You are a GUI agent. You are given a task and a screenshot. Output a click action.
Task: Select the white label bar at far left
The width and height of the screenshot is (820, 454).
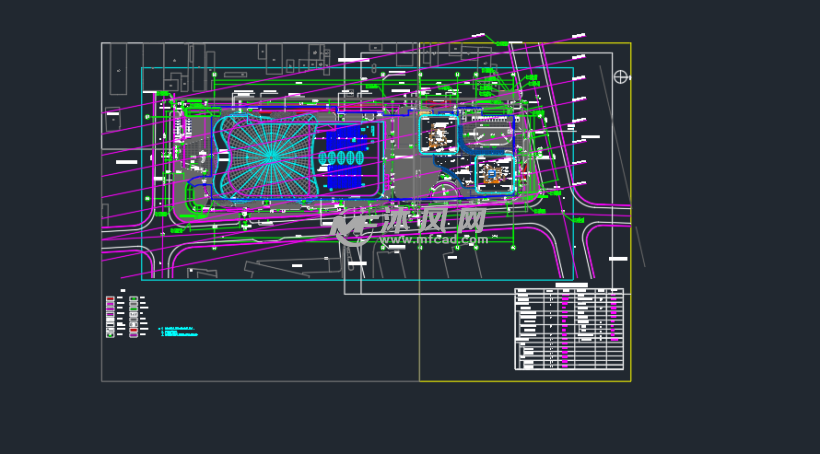tap(126, 162)
